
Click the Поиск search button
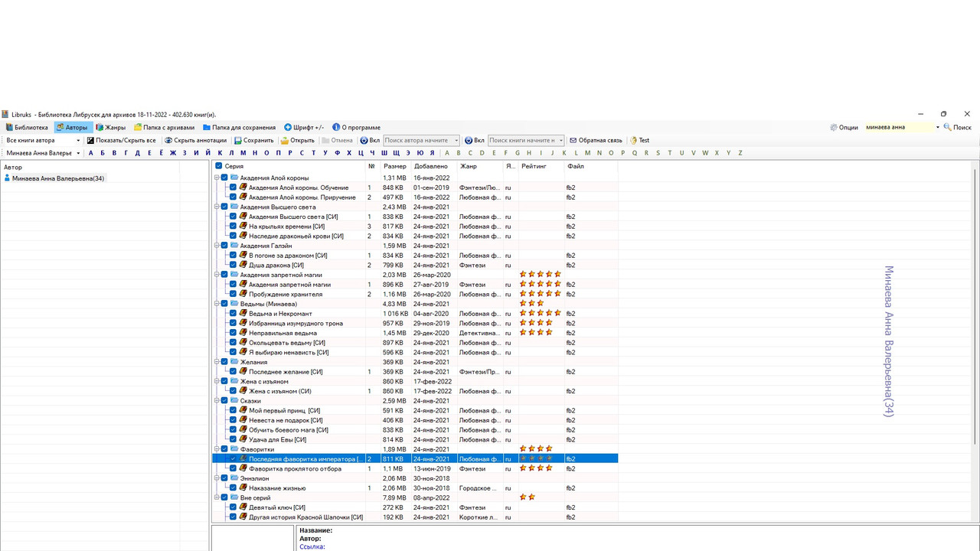pos(958,128)
